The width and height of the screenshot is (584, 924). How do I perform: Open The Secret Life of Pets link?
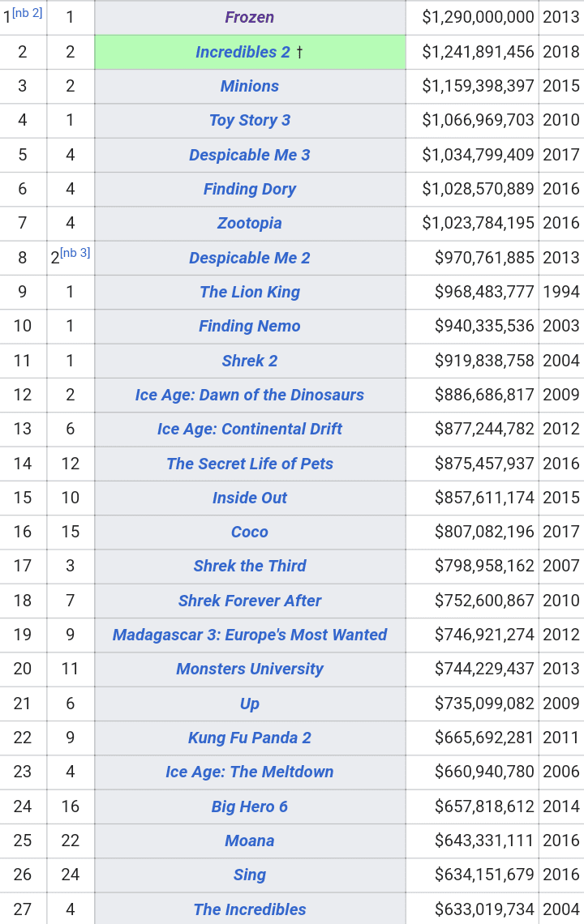click(250, 464)
